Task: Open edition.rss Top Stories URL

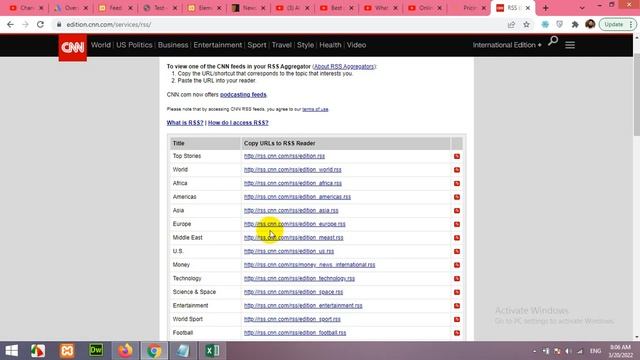Action: (x=284, y=156)
